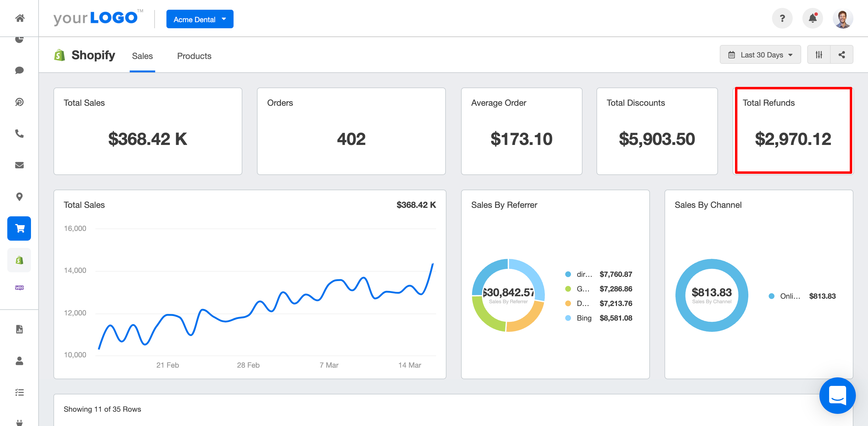
Task: Click the Bing legend color dot
Action: tap(568, 318)
